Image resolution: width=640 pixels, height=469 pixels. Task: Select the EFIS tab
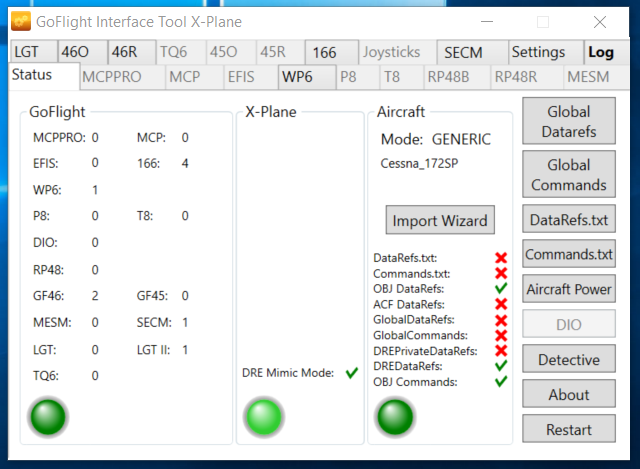[251, 77]
